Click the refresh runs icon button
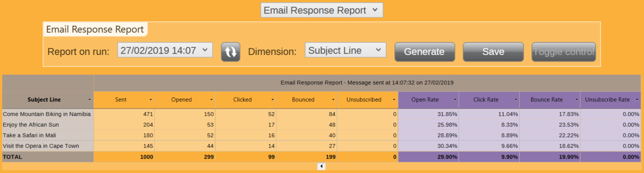Image resolution: width=644 pixels, height=173 pixels. coord(231,52)
